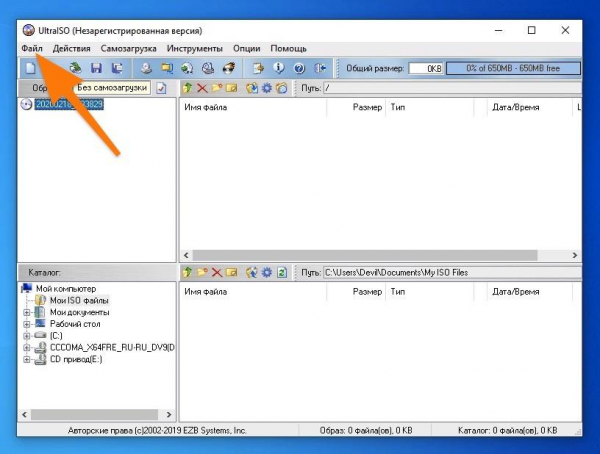Click the image pane scroll left arrow

pos(186,255)
